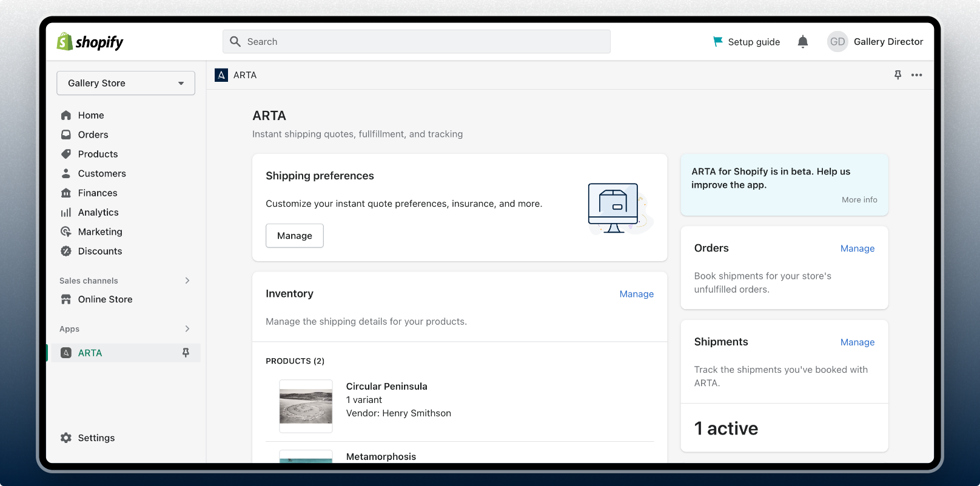
Task: Click the Finances bank icon
Action: click(66, 193)
